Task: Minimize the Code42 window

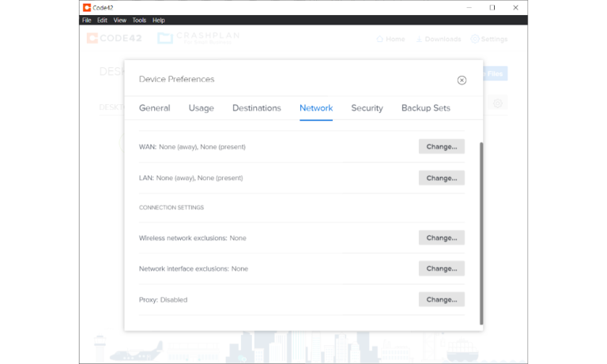Action: [469, 7]
